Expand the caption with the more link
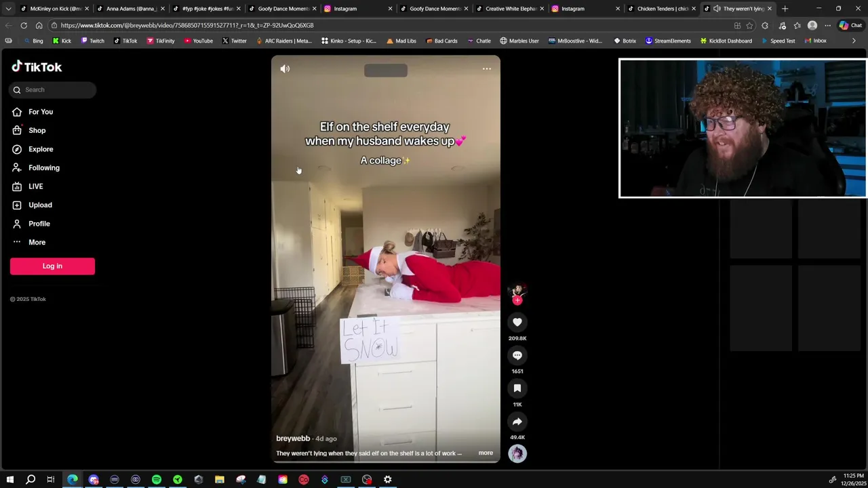 click(486, 453)
